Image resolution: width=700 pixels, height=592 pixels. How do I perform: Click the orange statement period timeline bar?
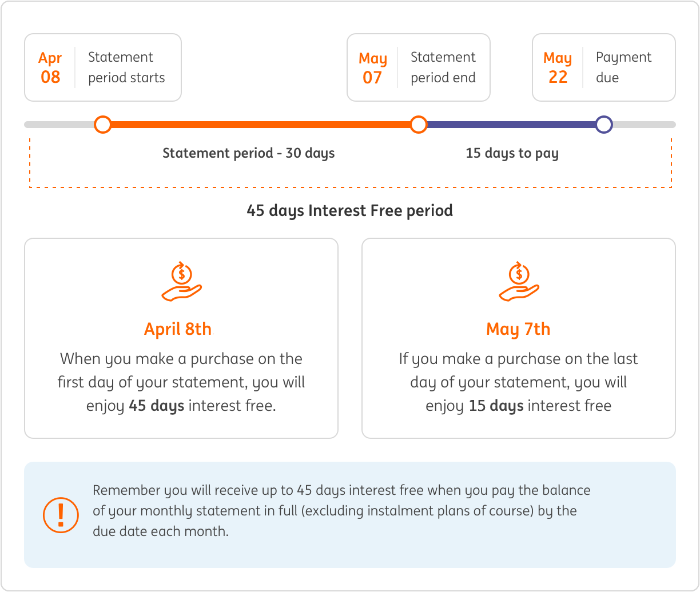coord(260,124)
